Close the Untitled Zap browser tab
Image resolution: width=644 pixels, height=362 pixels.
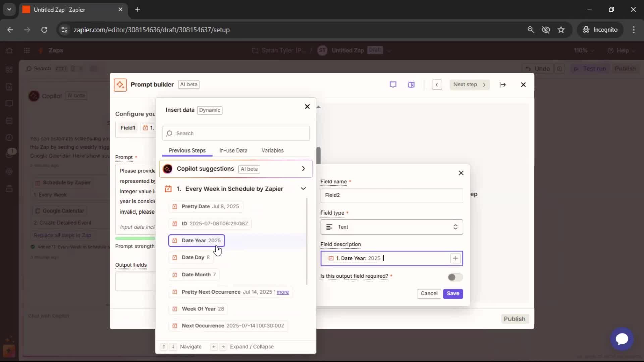coord(120,10)
